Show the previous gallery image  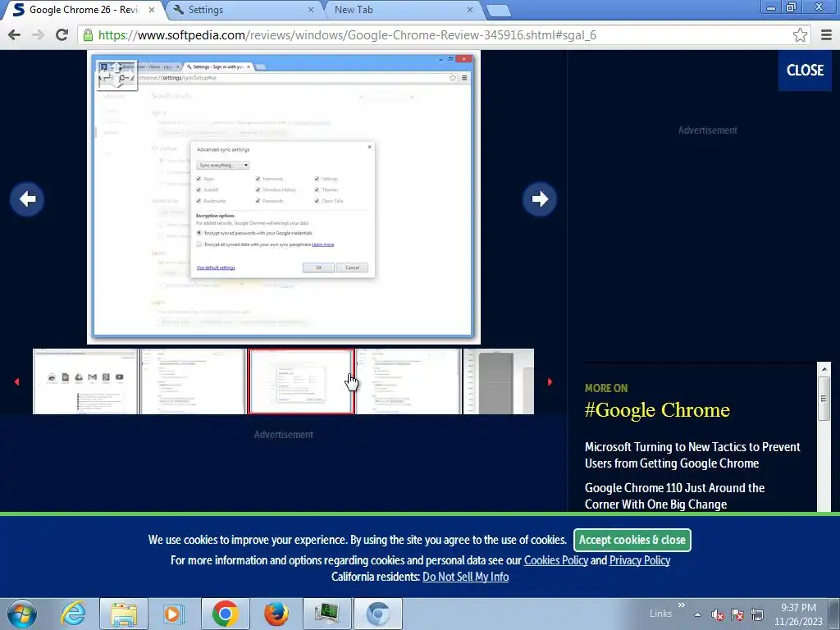pos(27,199)
